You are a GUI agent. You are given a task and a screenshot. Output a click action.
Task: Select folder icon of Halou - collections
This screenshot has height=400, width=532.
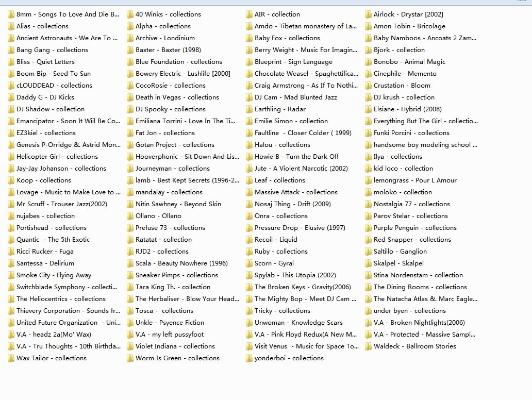249,145
